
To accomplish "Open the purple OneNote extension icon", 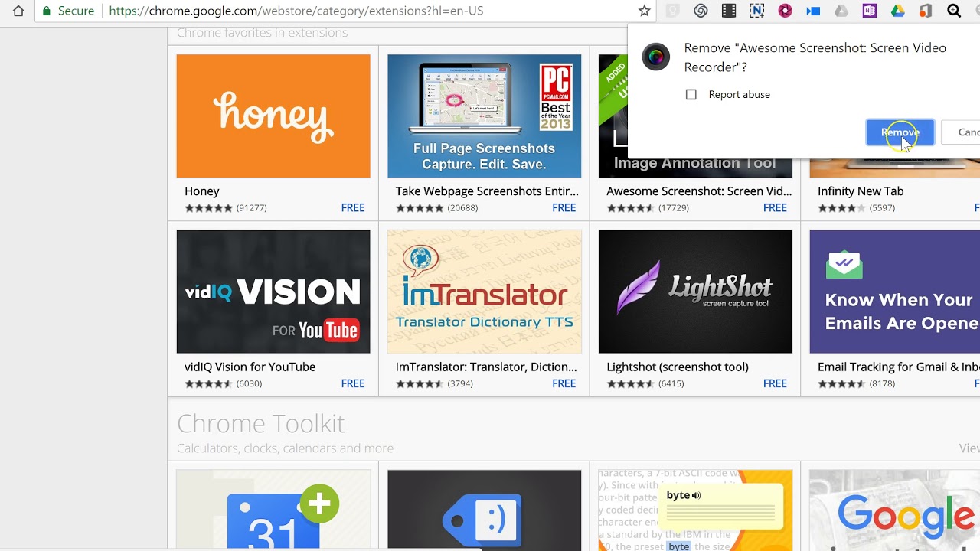I will (870, 11).
